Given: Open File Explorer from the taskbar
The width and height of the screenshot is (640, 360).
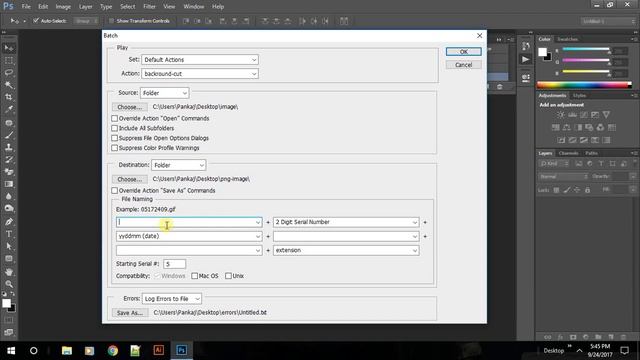Looking at the screenshot, I should point(67,351).
